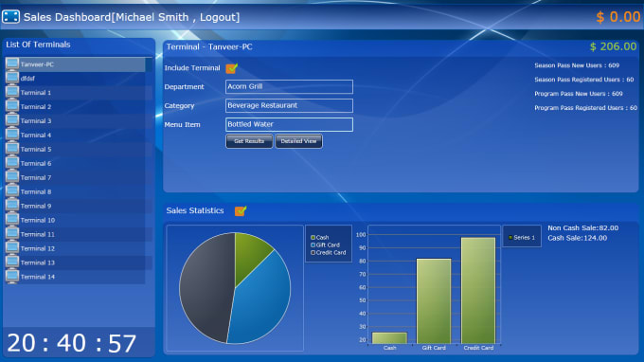Click the Logout link in header

coord(218,17)
